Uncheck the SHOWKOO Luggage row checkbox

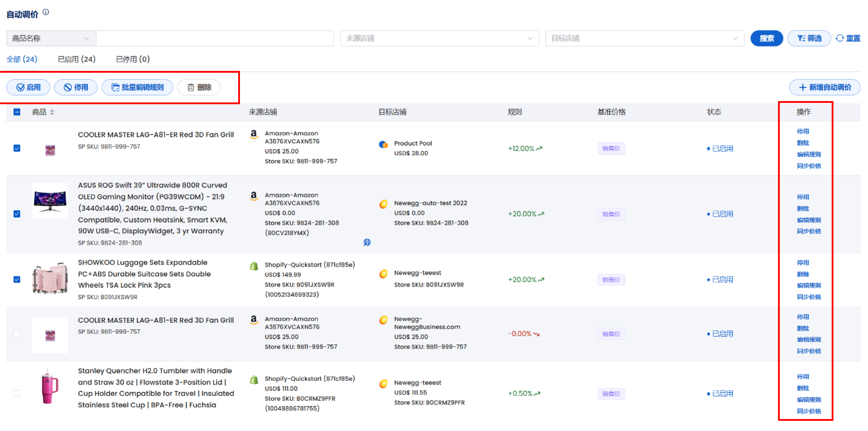17,279
